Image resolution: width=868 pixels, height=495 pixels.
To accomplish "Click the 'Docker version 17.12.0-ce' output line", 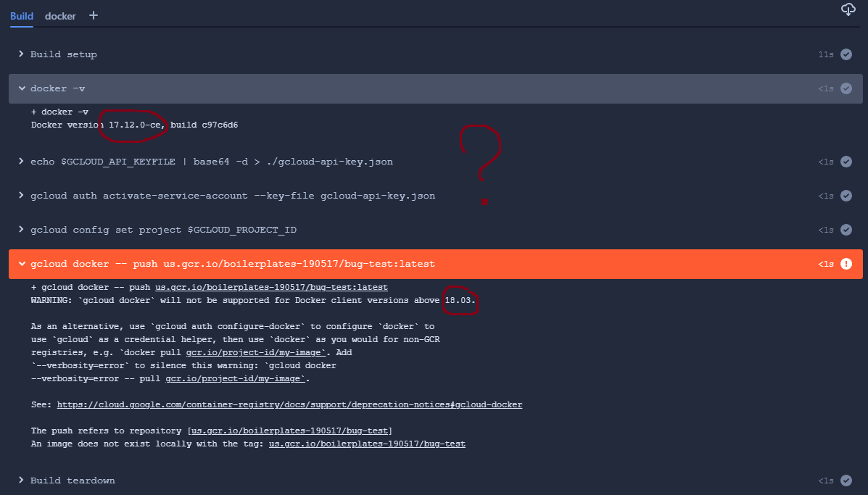I will point(135,125).
